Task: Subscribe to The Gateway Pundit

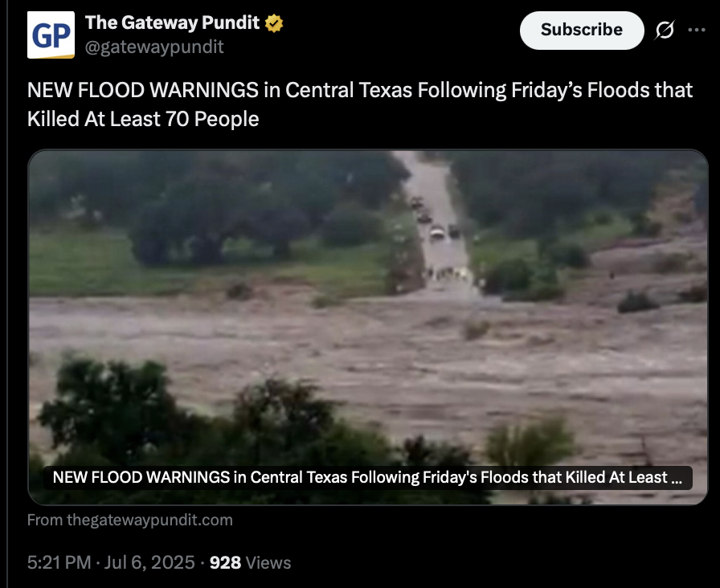Action: click(582, 31)
